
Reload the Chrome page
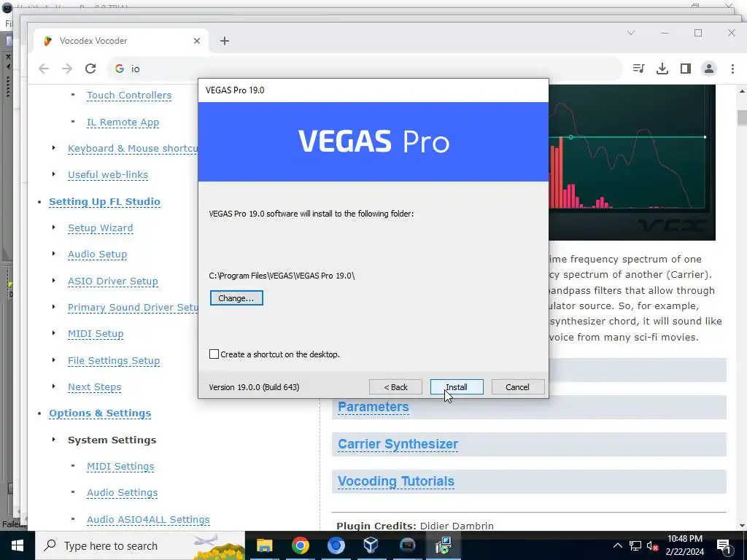pos(90,69)
